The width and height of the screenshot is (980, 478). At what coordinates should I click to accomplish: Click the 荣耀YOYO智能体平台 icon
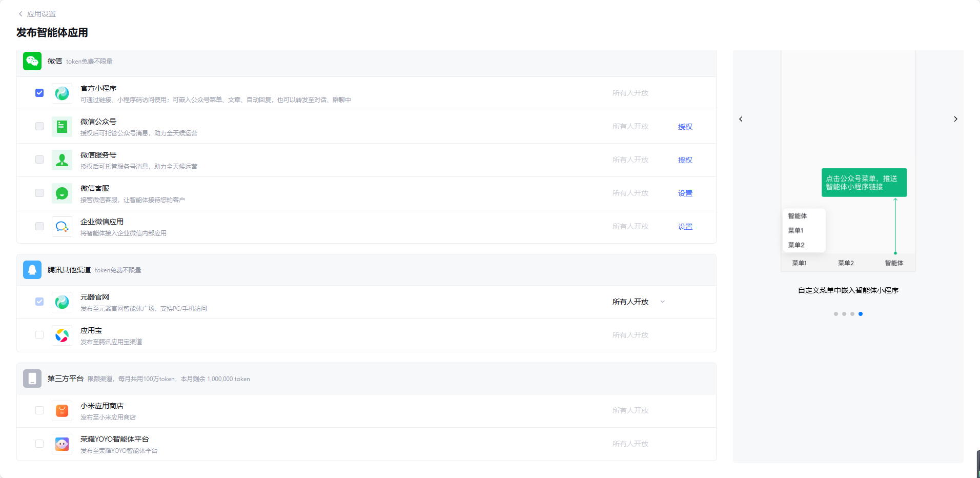62,444
